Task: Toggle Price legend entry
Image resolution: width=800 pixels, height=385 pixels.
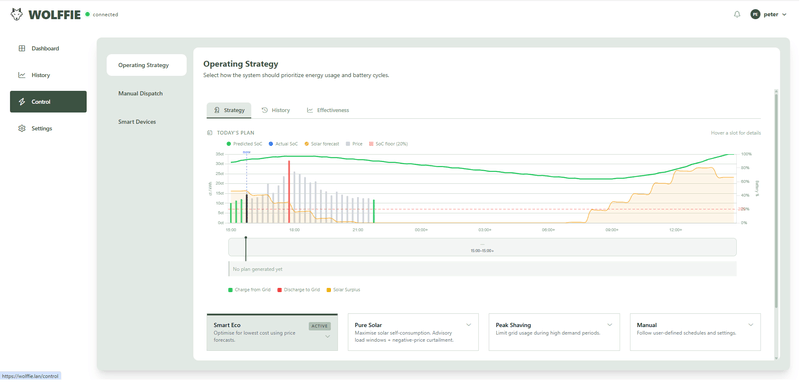Action: [354, 144]
